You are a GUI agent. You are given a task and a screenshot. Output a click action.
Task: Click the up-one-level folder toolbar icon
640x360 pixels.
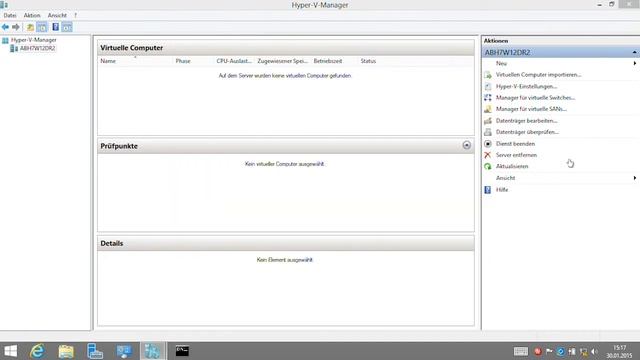30,27
